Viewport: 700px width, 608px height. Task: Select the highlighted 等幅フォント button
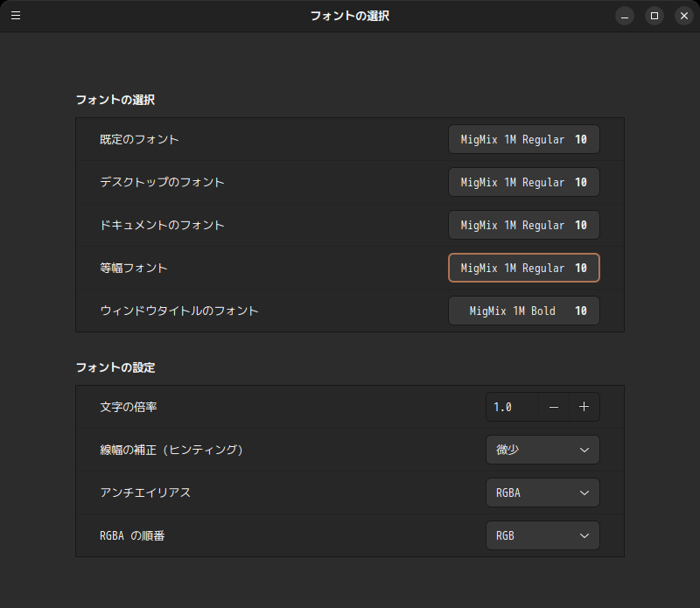(523, 268)
